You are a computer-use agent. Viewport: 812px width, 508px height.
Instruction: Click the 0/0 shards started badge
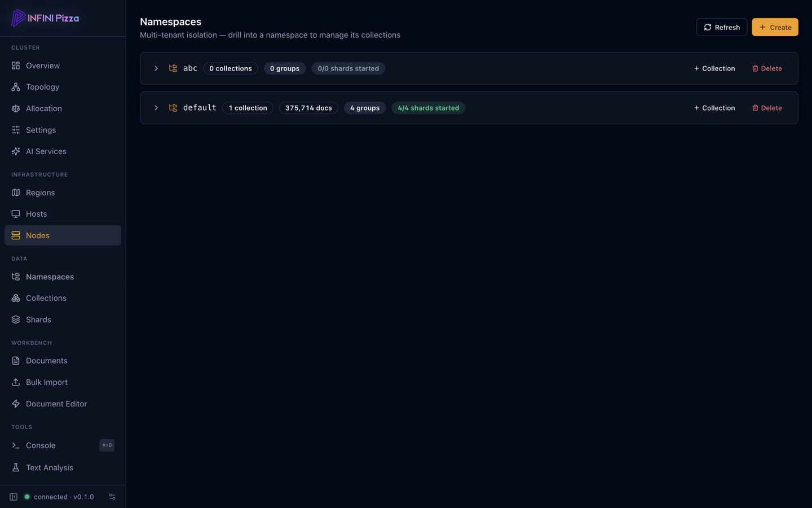pyautogui.click(x=348, y=68)
